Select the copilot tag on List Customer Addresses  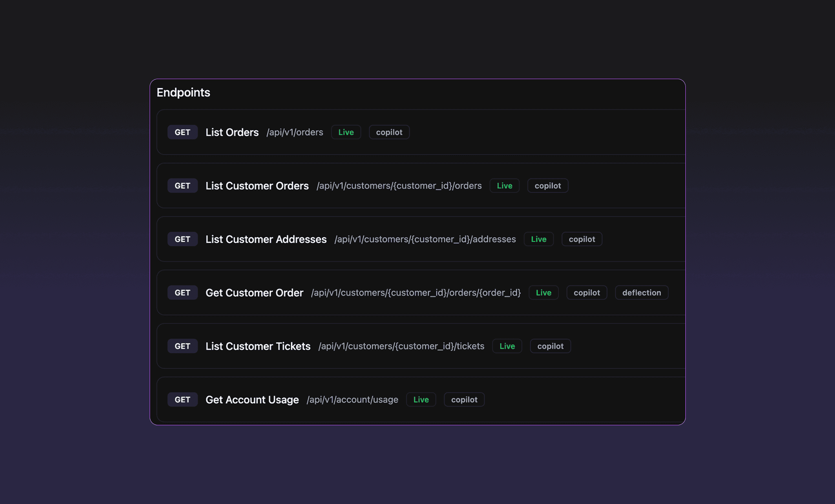click(582, 239)
